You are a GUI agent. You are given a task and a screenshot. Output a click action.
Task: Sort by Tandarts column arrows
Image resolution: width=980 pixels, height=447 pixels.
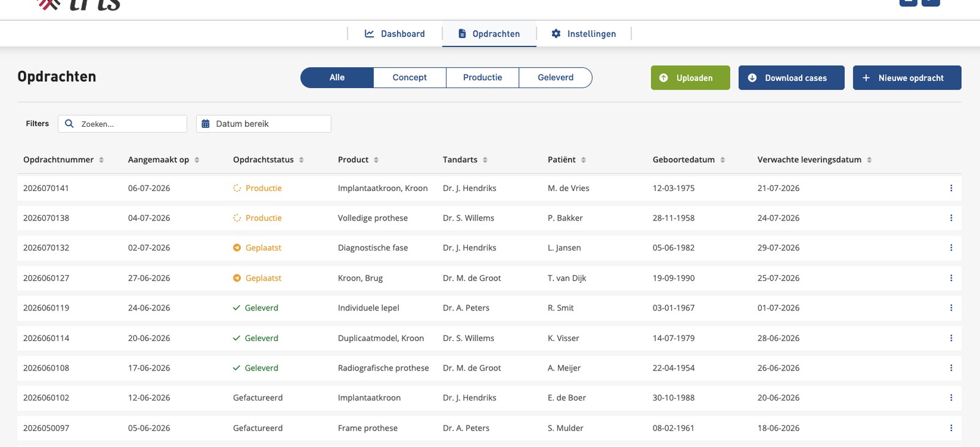[x=485, y=160]
